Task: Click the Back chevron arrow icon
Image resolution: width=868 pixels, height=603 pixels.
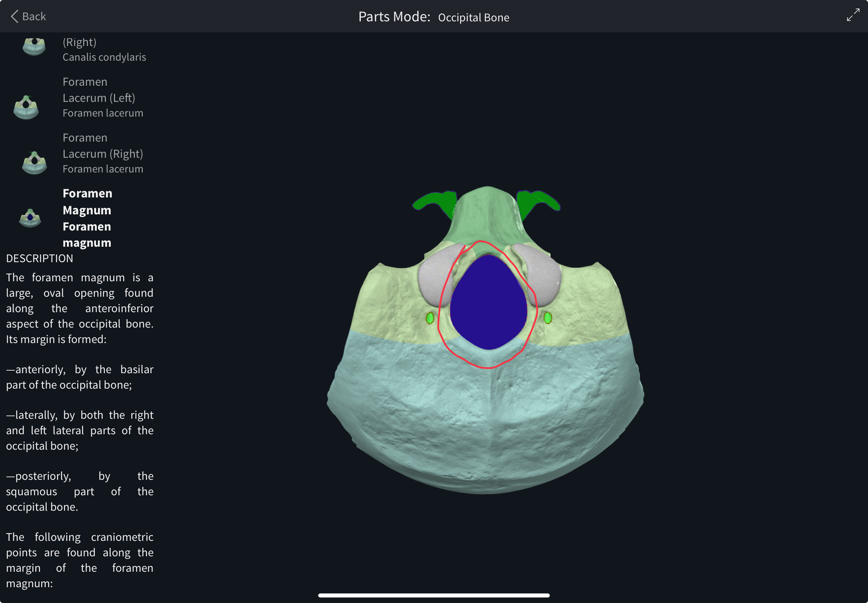Action: pos(14,16)
